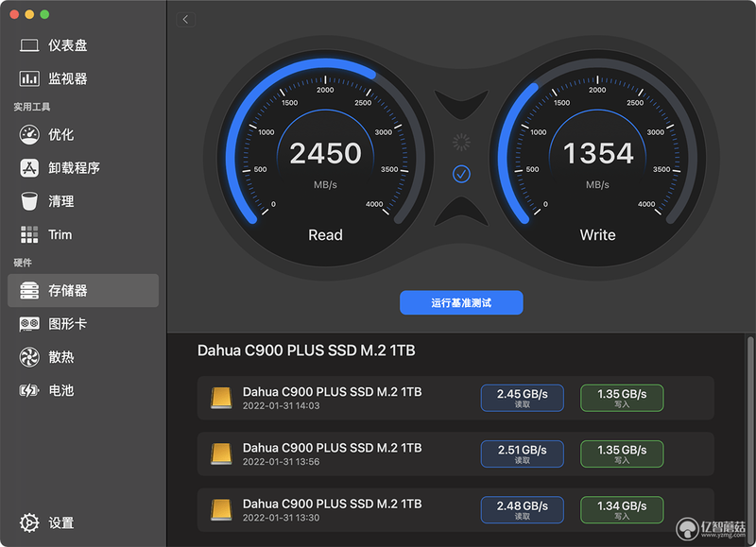Click drive icon of 13:56 benchmark result
The height and width of the screenshot is (547, 756).
[x=221, y=454]
